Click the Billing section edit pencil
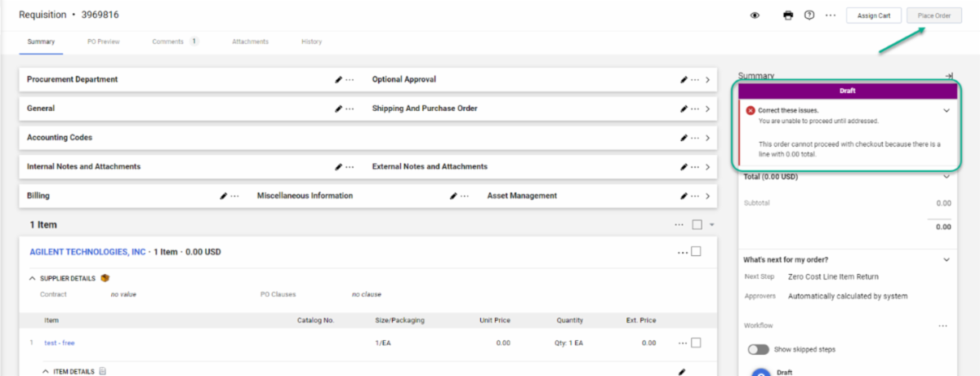The width and height of the screenshot is (980, 376). click(223, 196)
